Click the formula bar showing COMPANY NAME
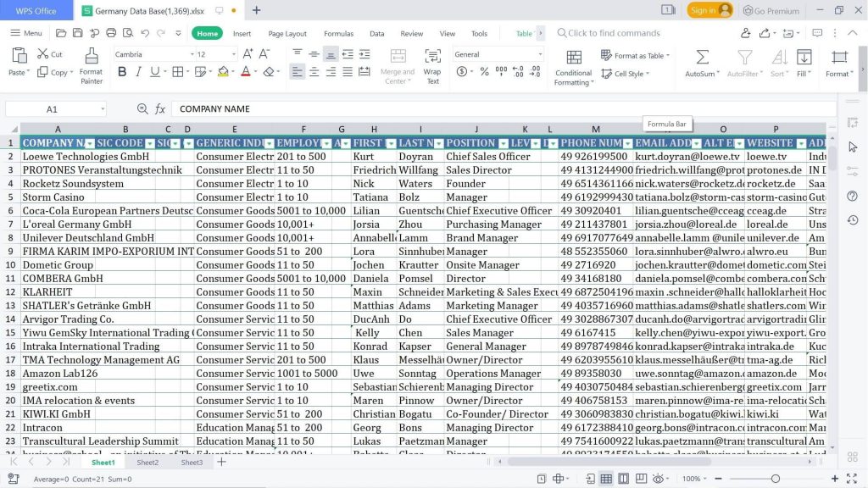868x488 pixels. [x=504, y=109]
